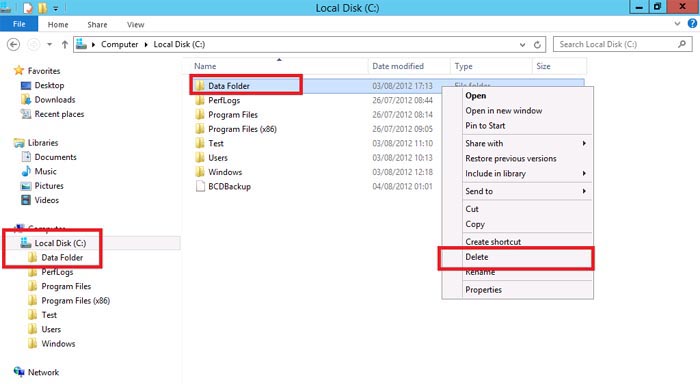Select Program Files (x86) in file list
The height and width of the screenshot is (384, 700).
click(242, 129)
